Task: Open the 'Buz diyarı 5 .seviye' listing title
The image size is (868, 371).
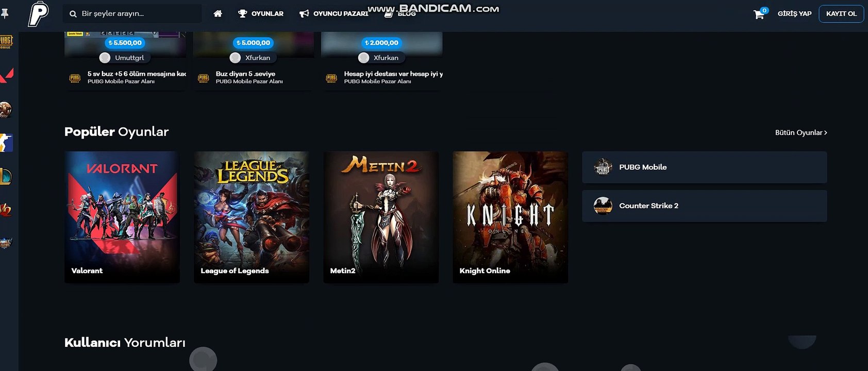Action: (245, 74)
